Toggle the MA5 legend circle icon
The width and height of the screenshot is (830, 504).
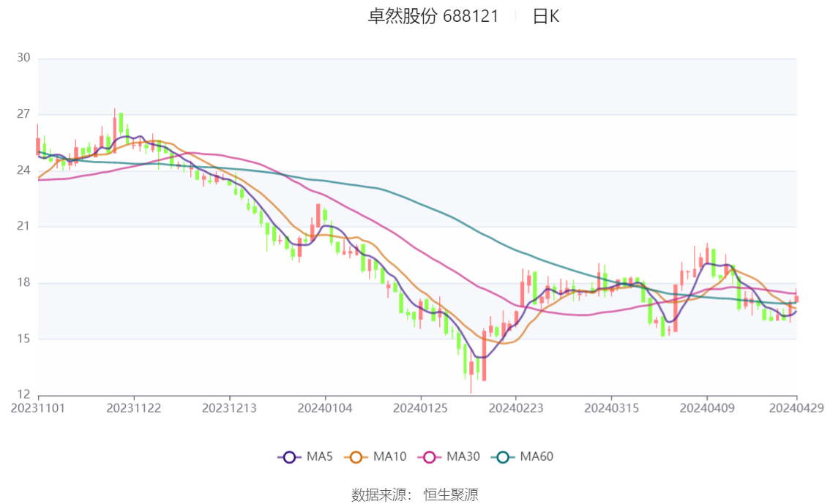pyautogui.click(x=289, y=457)
